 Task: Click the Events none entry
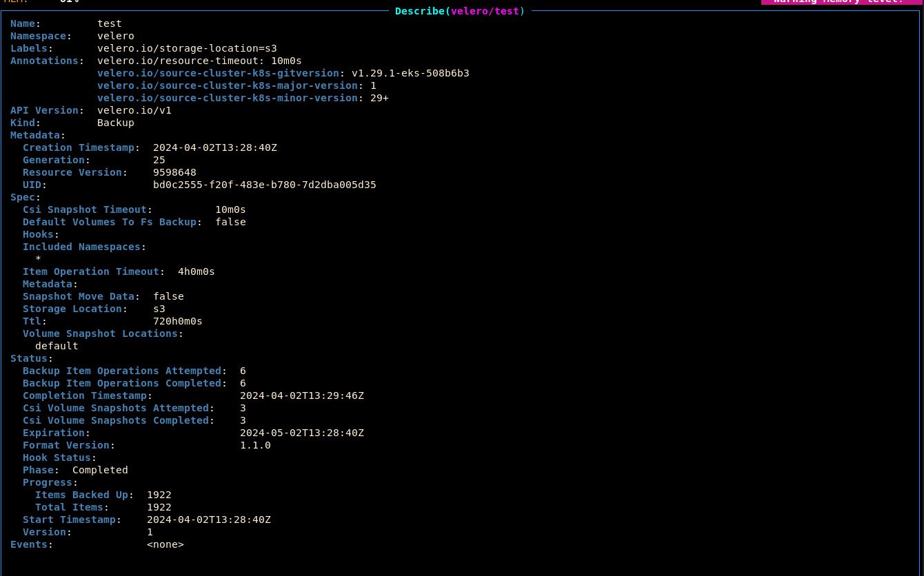tap(165, 544)
